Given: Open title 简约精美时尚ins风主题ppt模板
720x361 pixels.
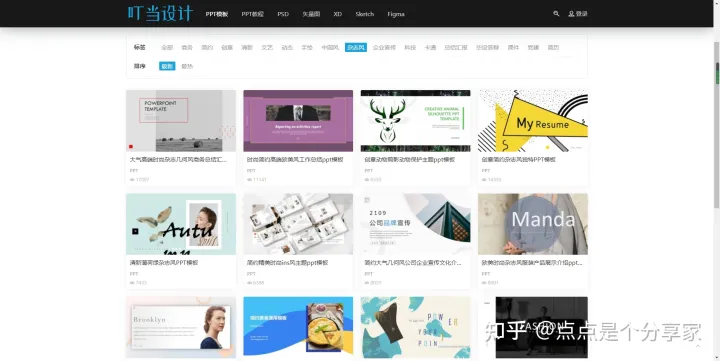Looking at the screenshot, I should point(287,263).
